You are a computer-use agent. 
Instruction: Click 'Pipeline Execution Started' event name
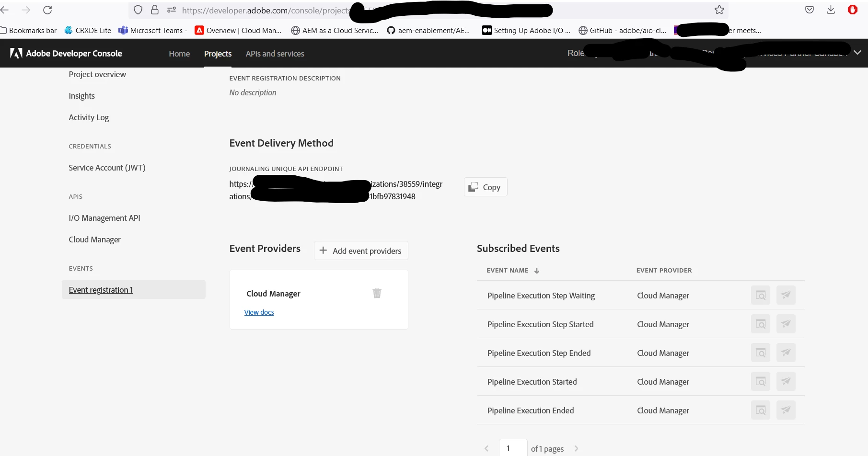532,382
